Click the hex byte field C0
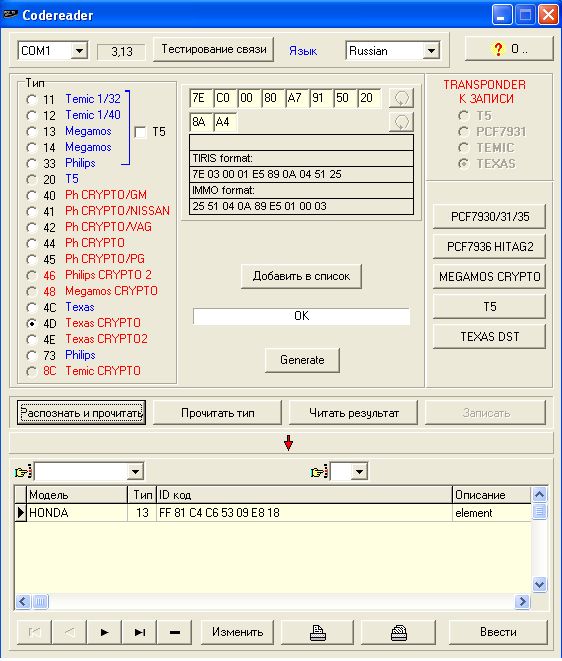 225,98
